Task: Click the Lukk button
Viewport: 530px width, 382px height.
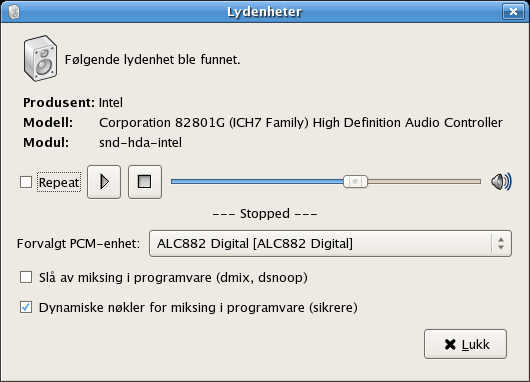Action: [465, 344]
